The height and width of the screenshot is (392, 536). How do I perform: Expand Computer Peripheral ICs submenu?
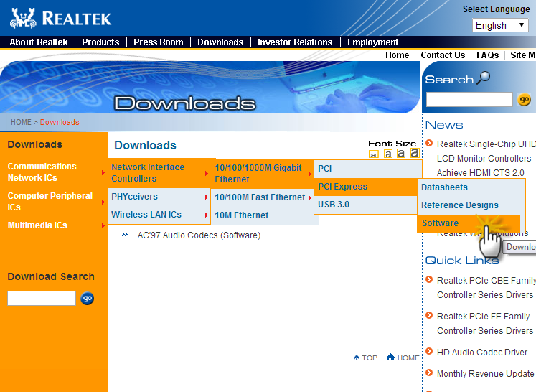(103, 202)
